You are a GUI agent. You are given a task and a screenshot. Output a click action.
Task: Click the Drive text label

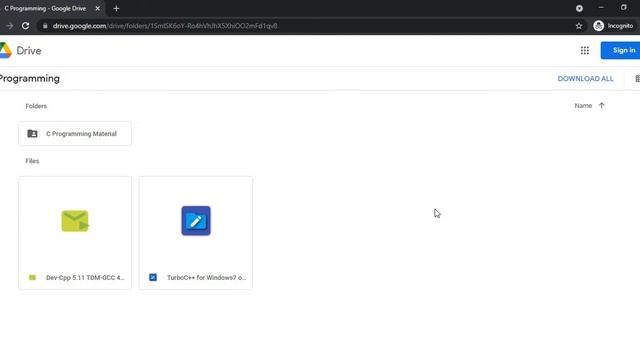coord(29,51)
